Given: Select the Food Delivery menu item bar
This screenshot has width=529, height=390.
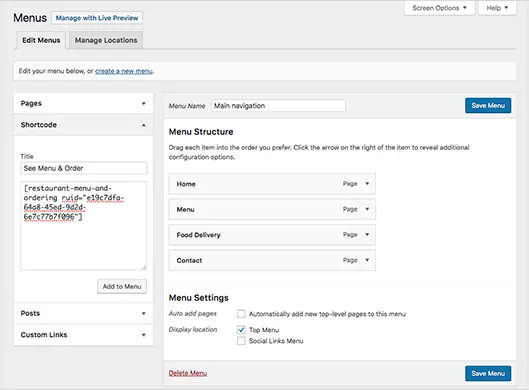Looking at the screenshot, I should point(272,234).
